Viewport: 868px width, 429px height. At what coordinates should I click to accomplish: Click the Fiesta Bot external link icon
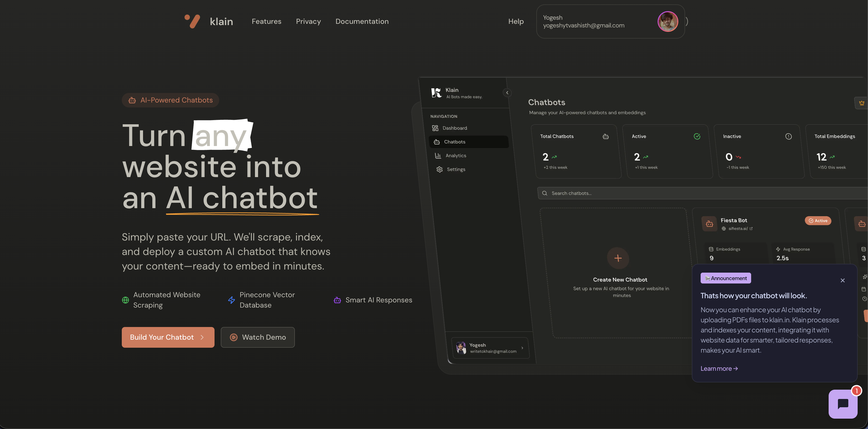(x=751, y=229)
